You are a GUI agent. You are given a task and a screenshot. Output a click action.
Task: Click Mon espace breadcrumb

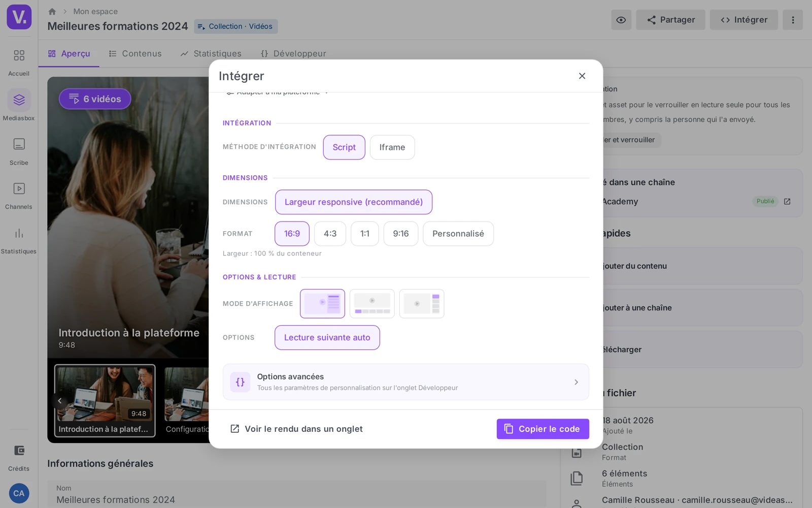coord(95,11)
